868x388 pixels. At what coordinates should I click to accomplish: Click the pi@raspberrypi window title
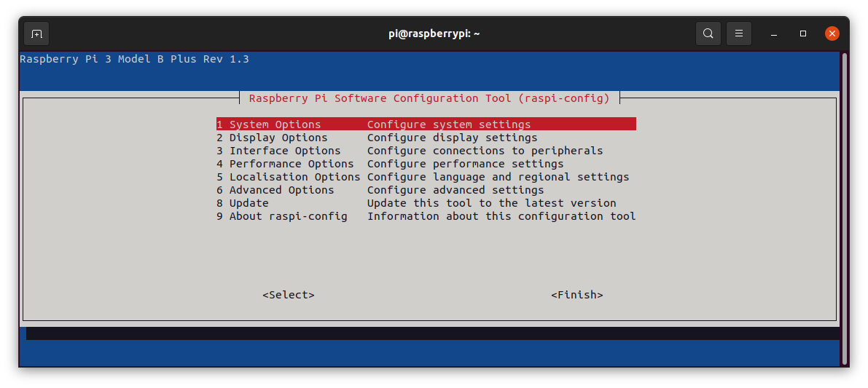coord(434,33)
